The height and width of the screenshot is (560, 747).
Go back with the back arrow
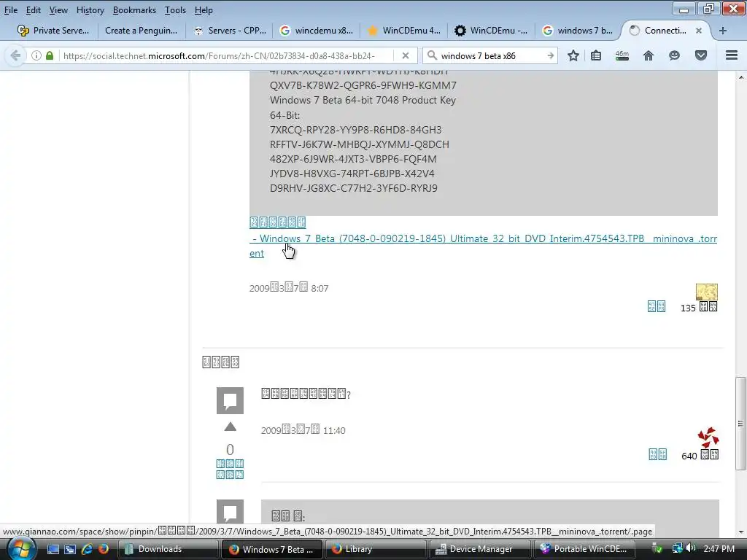pos(15,55)
